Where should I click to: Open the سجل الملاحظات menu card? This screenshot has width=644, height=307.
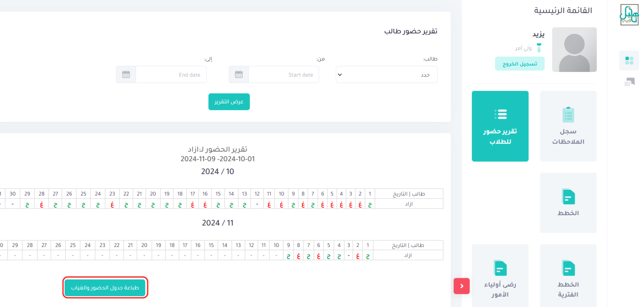click(568, 126)
